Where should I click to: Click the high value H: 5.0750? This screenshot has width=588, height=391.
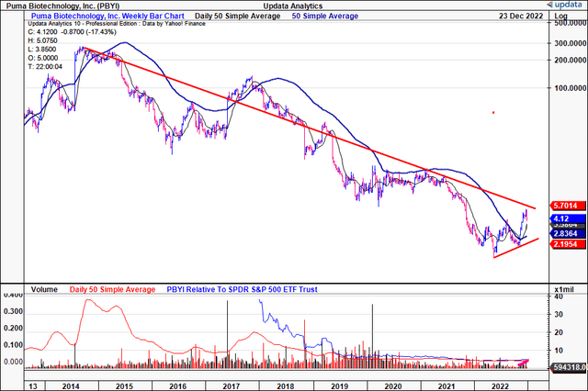[43, 40]
